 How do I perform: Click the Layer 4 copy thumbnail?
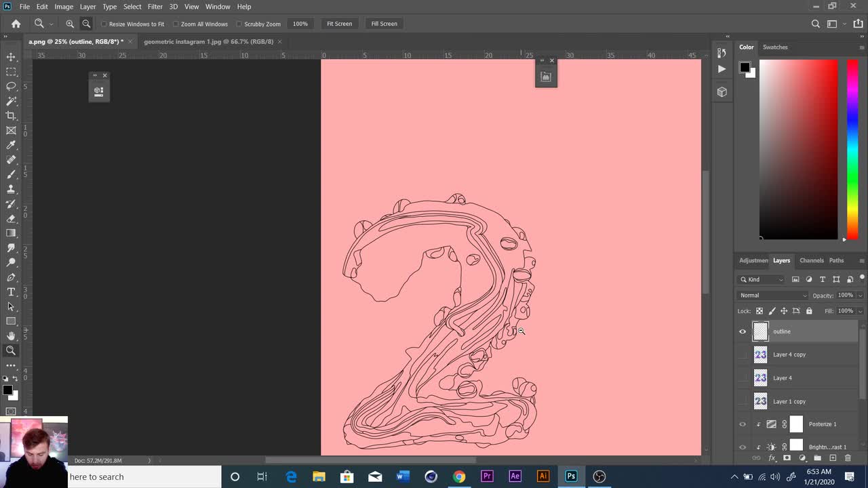click(760, 354)
